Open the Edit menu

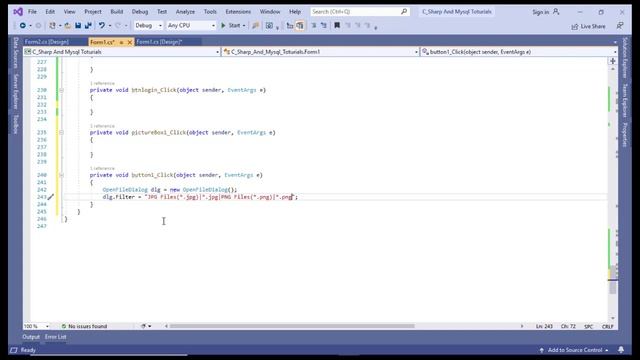50,11
